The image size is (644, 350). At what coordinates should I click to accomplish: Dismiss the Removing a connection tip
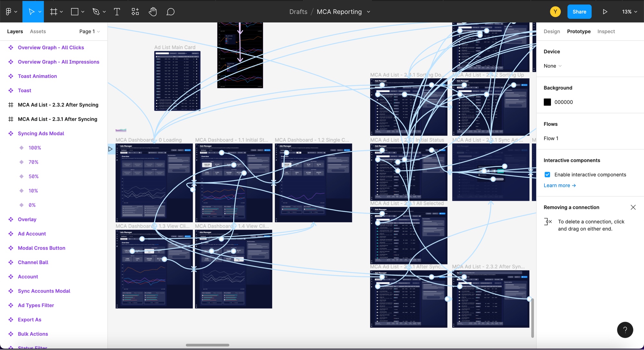coord(633,207)
